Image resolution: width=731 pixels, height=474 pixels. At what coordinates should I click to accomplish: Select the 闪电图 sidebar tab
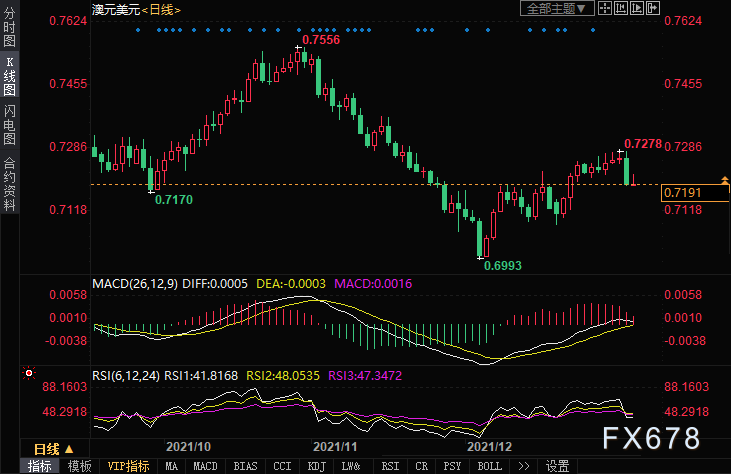(x=10, y=124)
